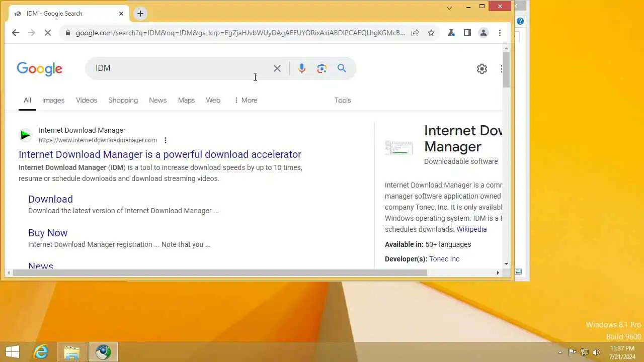Open the search Tools options
The height and width of the screenshot is (362, 644).
click(x=343, y=100)
